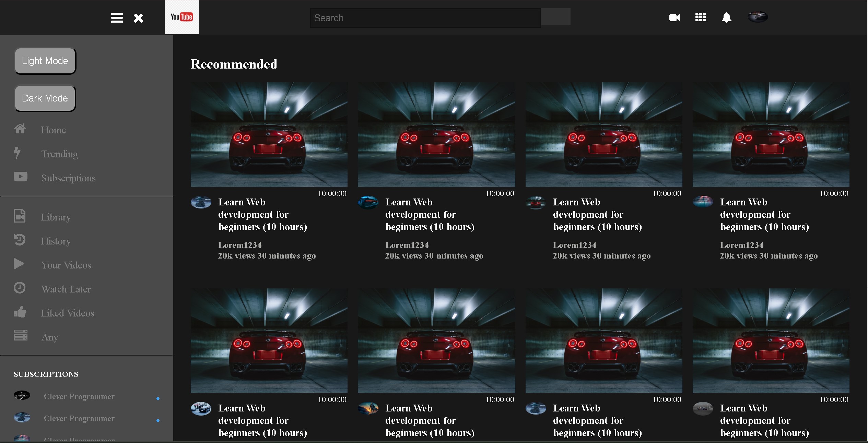Open Library from the sidebar
868x443 pixels.
[56, 217]
